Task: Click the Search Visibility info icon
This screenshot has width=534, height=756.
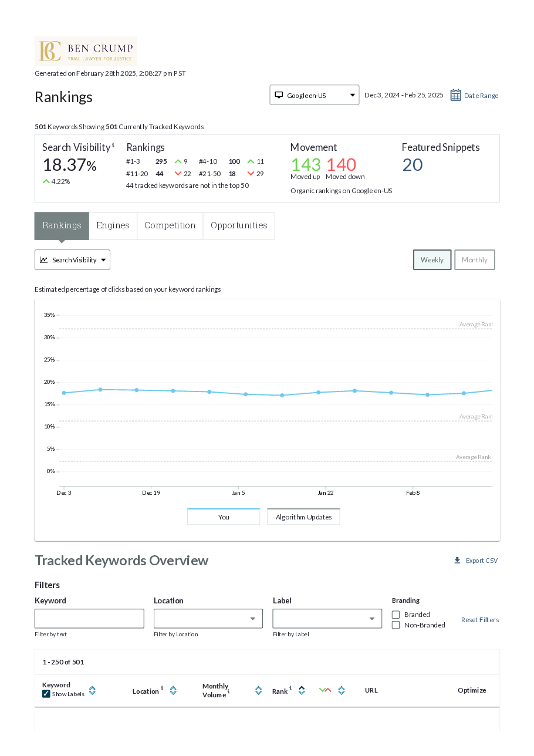Action: tap(113, 145)
